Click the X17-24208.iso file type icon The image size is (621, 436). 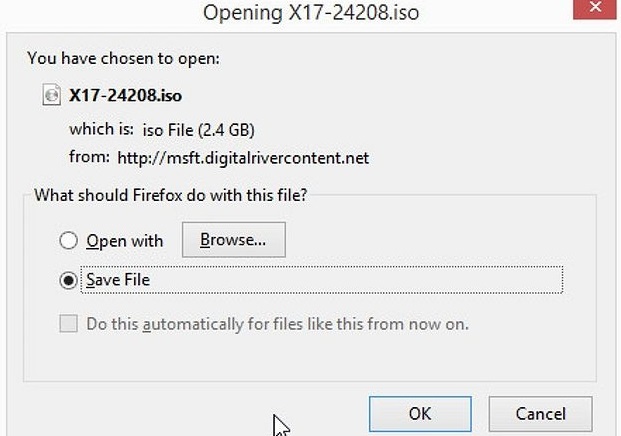coord(51,95)
